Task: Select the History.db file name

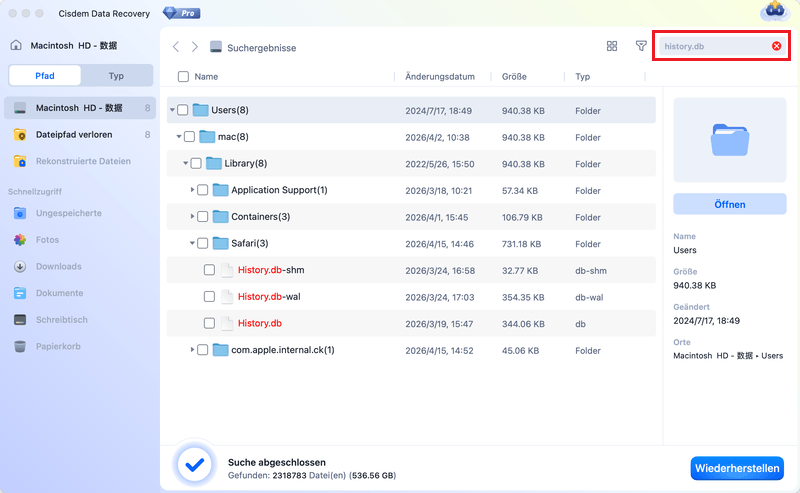Action: click(x=260, y=323)
